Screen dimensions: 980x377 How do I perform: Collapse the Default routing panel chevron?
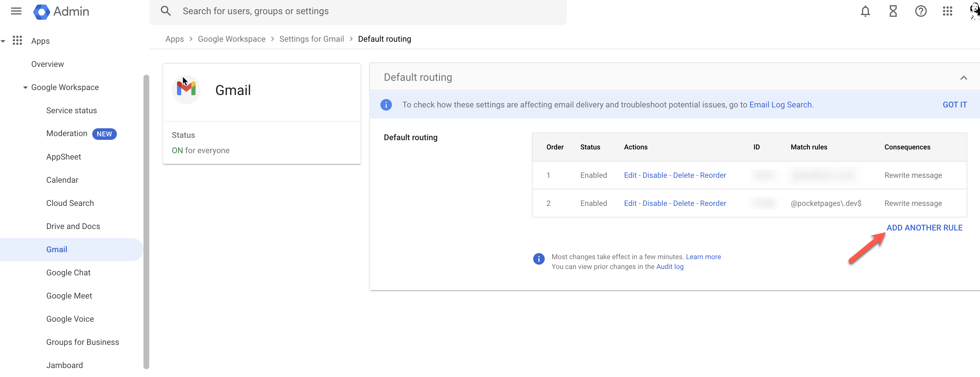pos(963,78)
